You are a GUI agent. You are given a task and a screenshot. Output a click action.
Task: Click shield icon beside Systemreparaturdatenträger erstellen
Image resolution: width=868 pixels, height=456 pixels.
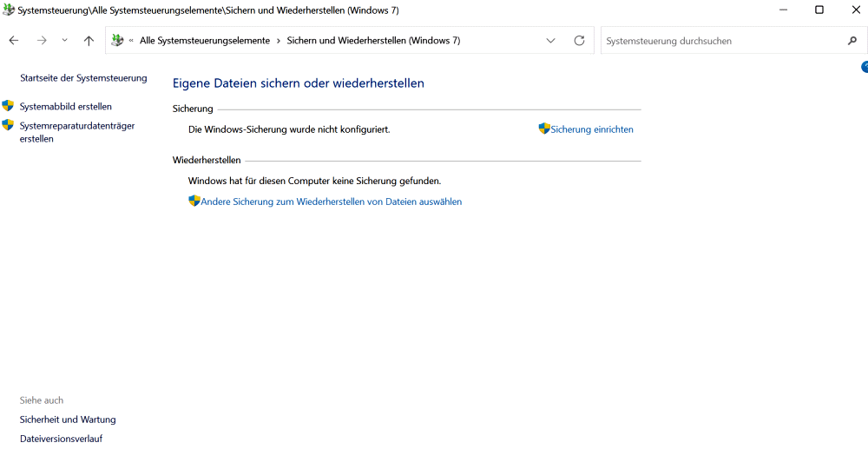[x=8, y=125]
